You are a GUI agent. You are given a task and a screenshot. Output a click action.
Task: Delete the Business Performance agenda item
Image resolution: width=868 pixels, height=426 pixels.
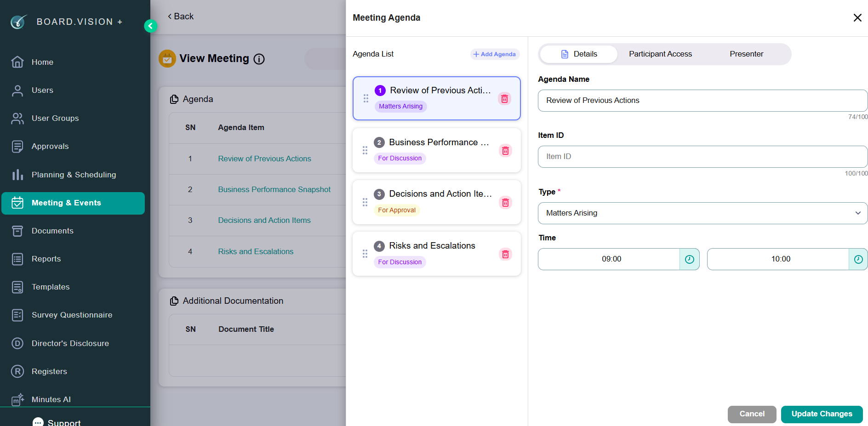[505, 151]
